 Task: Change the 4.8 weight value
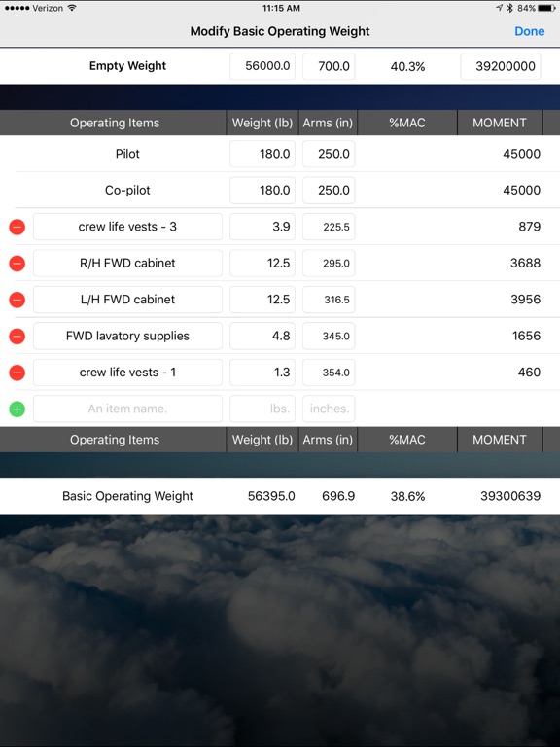[262, 336]
